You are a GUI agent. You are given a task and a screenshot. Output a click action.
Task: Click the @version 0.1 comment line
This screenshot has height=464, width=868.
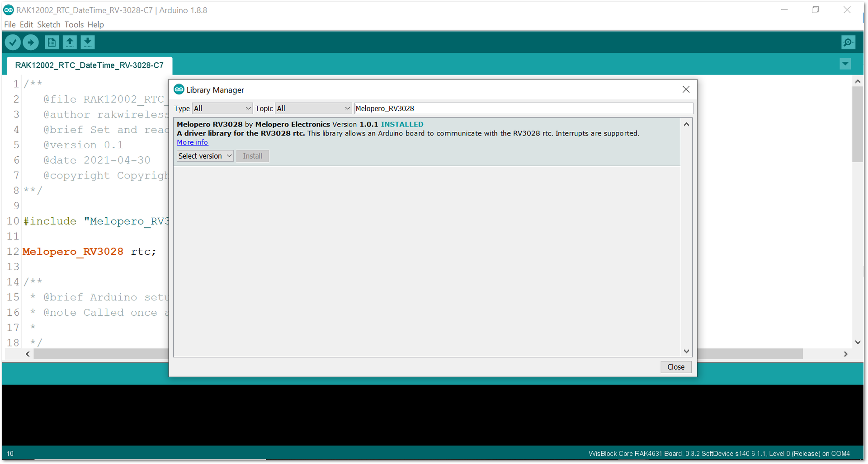click(83, 145)
